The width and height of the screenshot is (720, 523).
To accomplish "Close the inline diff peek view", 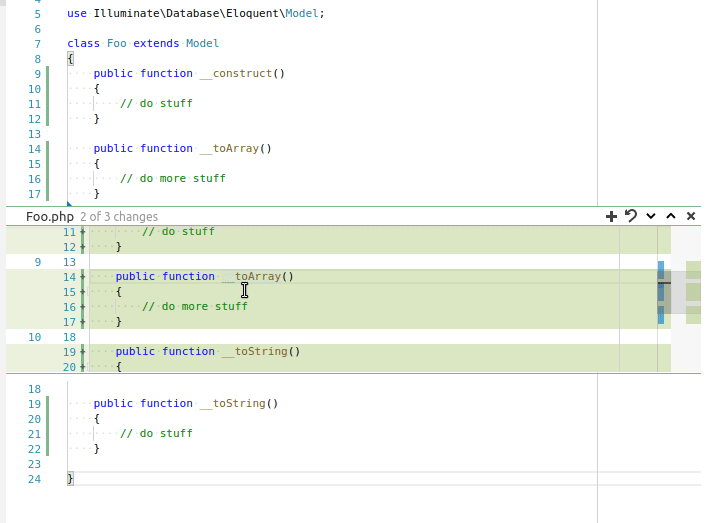I will pyautogui.click(x=691, y=216).
